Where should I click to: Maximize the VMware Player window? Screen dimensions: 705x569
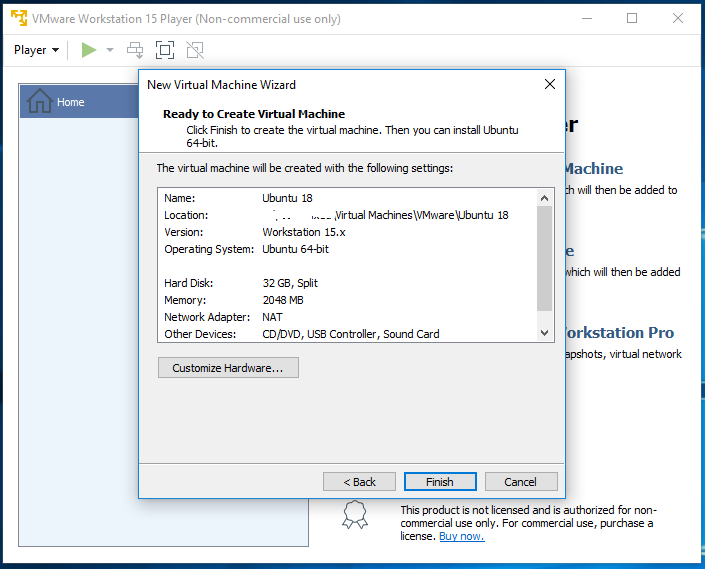coord(632,18)
